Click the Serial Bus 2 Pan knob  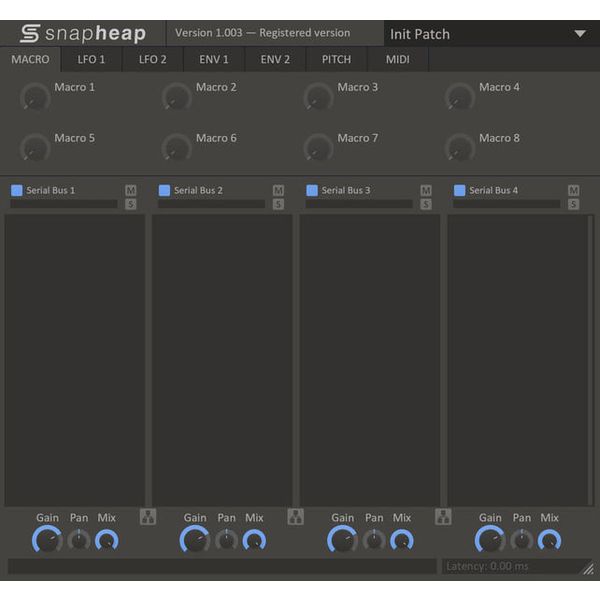point(227,540)
